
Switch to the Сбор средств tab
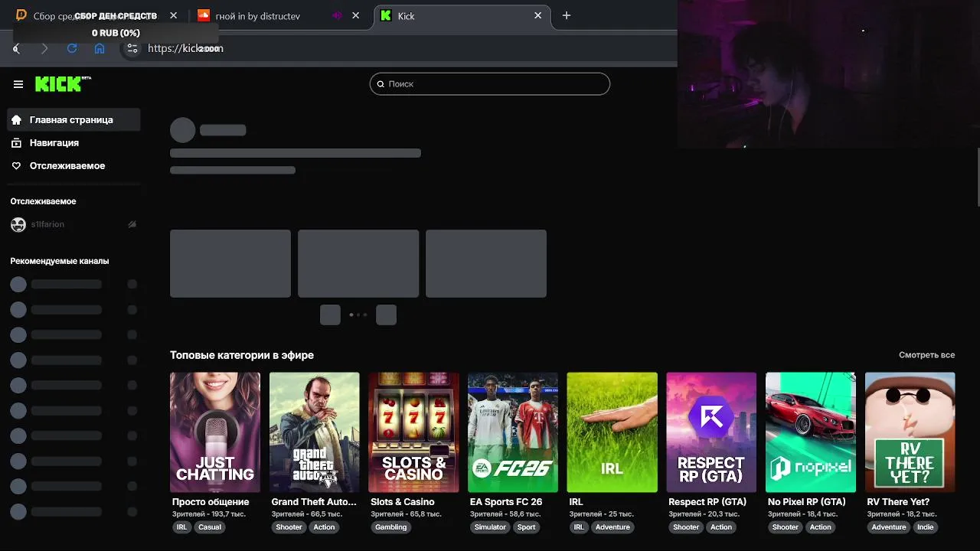click(97, 15)
